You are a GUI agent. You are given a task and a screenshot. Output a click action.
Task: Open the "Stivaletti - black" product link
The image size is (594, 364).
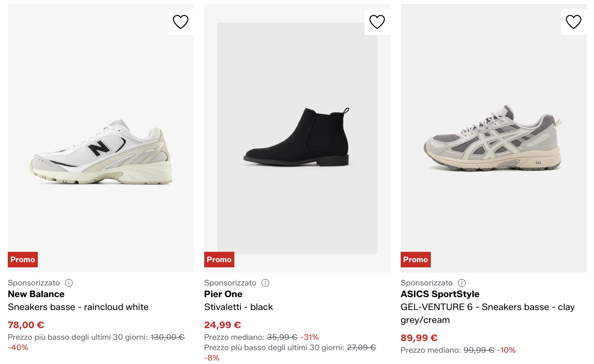239,307
